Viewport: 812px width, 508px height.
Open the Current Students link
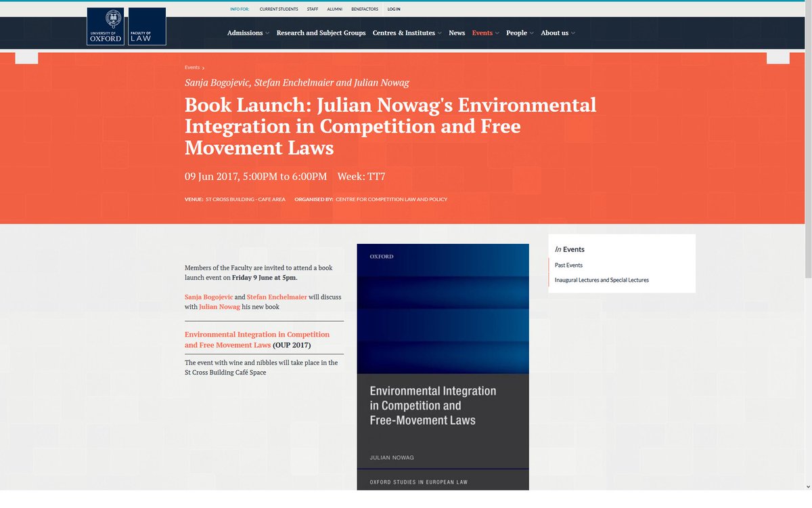point(279,9)
